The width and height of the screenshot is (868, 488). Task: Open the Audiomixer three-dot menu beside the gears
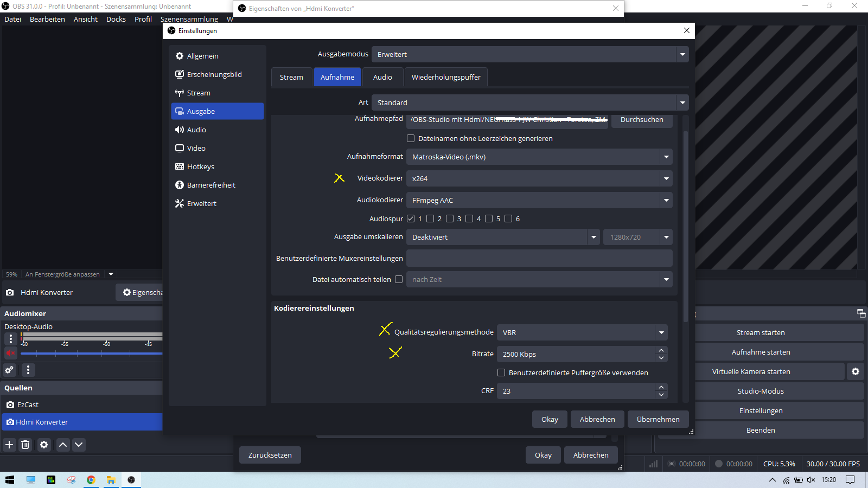28,370
